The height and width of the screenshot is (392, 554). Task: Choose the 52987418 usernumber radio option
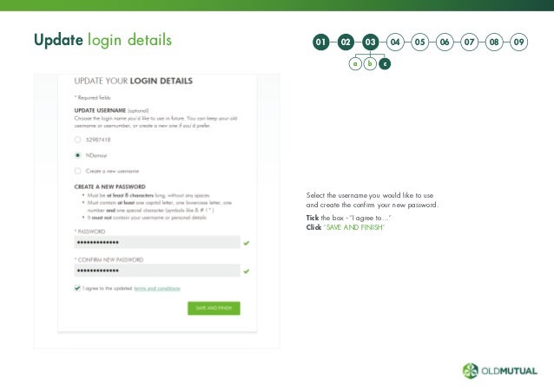tap(78, 140)
